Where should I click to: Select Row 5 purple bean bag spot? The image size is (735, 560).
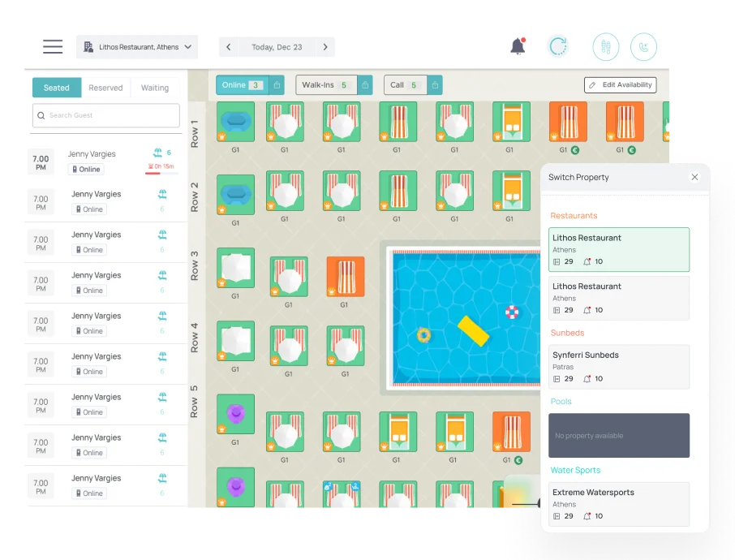[x=235, y=414]
